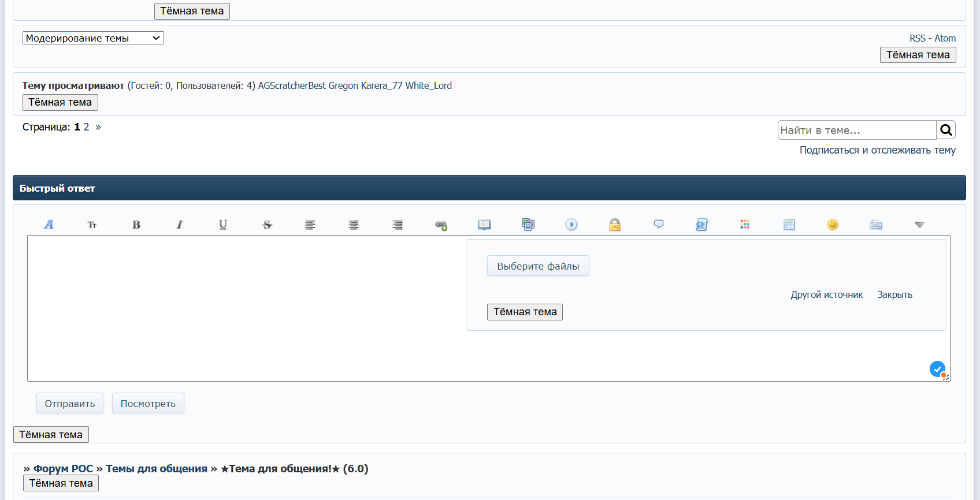Screen dimensions: 980x500
Task: Click the Другой источник link
Action: coord(827,294)
